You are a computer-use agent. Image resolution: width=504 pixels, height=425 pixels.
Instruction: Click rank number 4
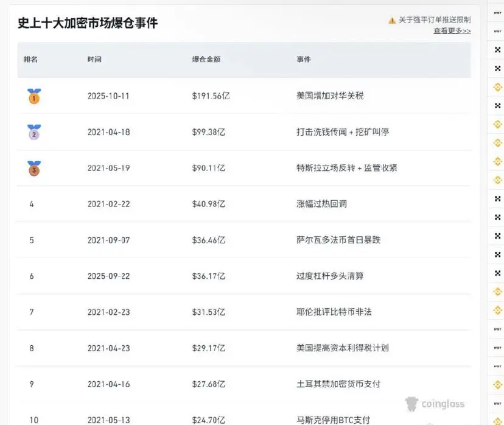point(32,204)
